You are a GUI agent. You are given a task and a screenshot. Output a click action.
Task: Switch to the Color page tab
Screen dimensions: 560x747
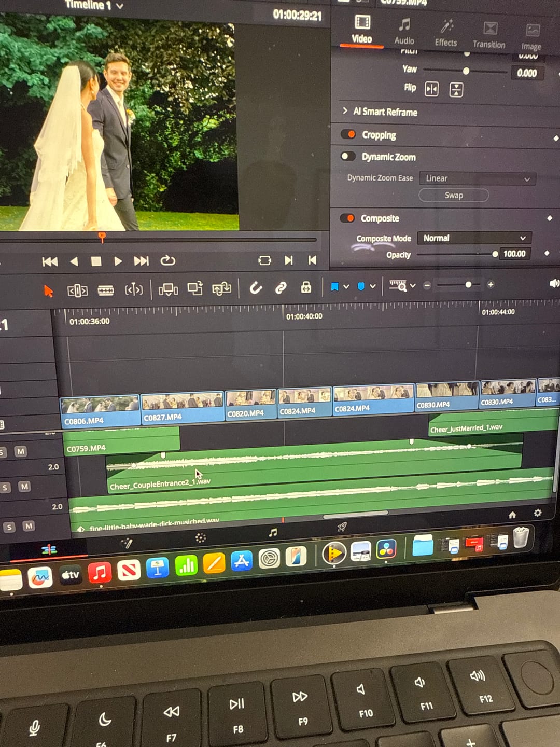201,538
